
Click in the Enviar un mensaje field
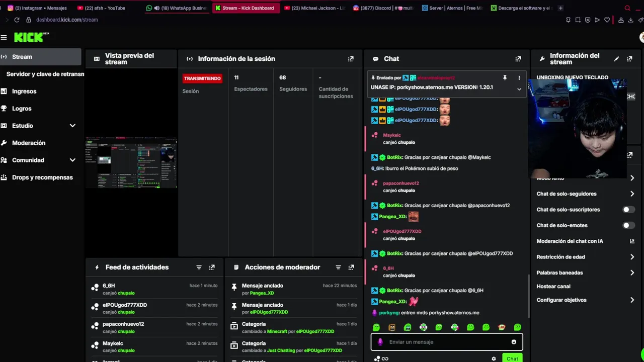(x=447, y=342)
